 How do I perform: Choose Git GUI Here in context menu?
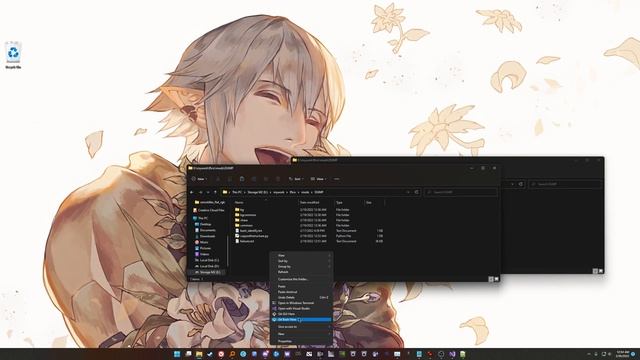[x=301, y=314]
